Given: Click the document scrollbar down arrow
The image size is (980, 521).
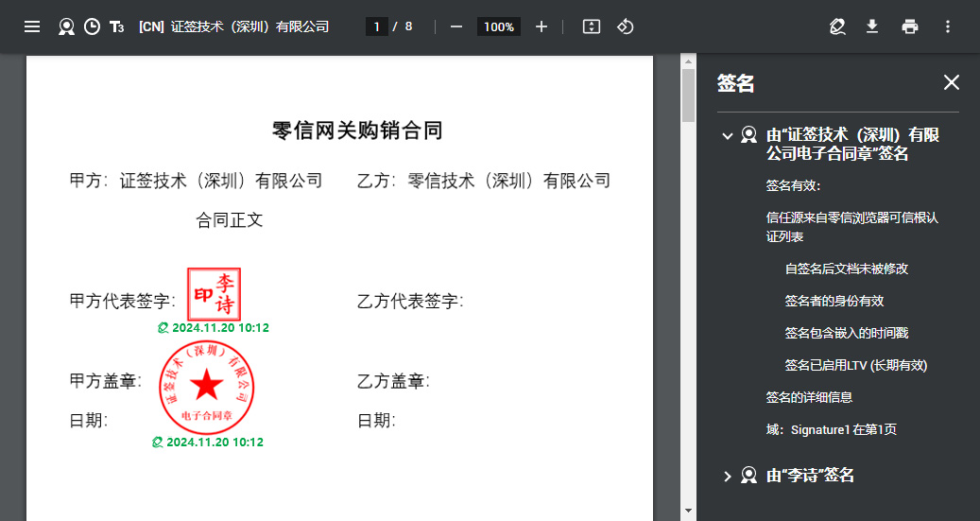Looking at the screenshot, I should click(688, 511).
